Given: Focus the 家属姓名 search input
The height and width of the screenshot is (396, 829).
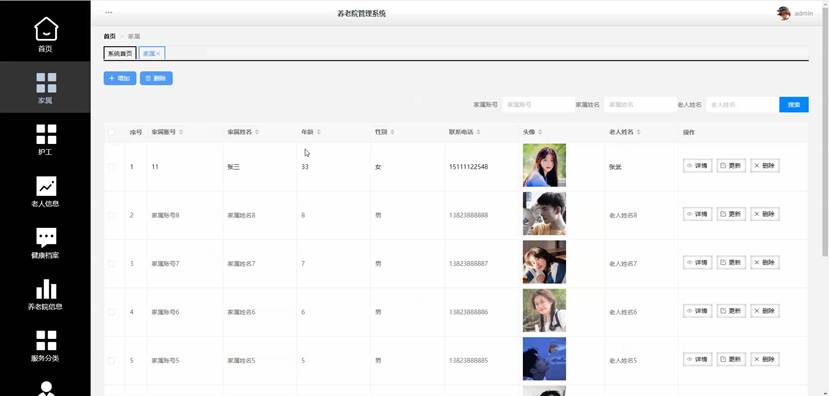Looking at the screenshot, I should (640, 105).
